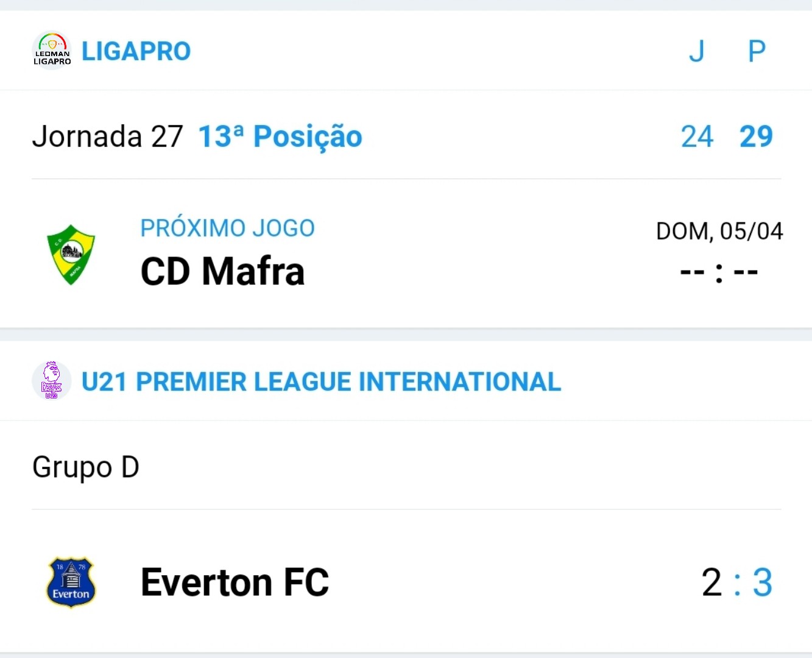This screenshot has height=658, width=812.
Task: Open the Everton FC team name
Action: (x=235, y=582)
